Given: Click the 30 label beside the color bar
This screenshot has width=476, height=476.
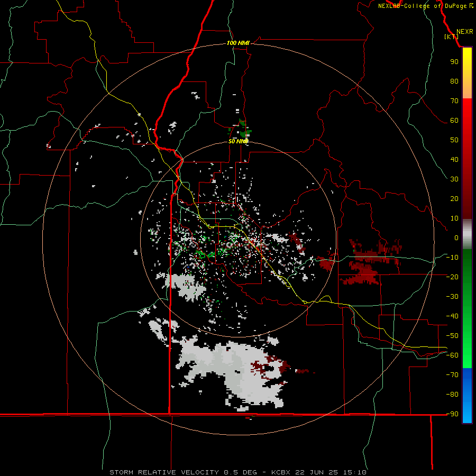Looking at the screenshot, I should coord(454,179).
